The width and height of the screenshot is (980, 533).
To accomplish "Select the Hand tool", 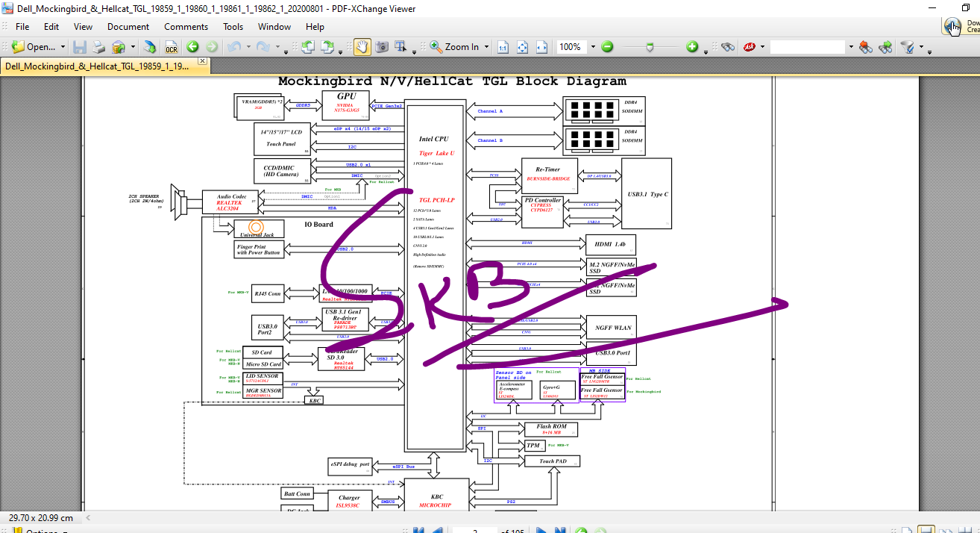I will coord(362,46).
